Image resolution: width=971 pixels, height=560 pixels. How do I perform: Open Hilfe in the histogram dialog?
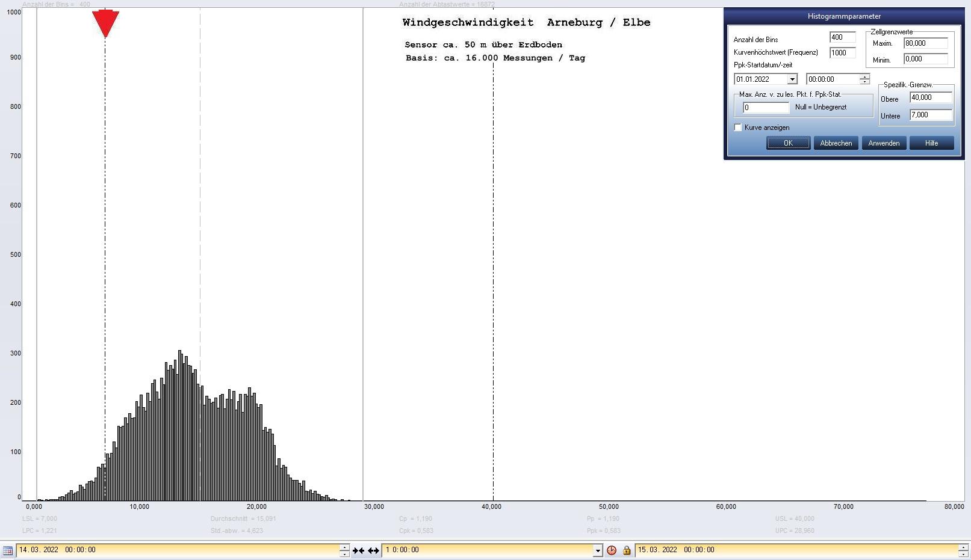point(931,143)
